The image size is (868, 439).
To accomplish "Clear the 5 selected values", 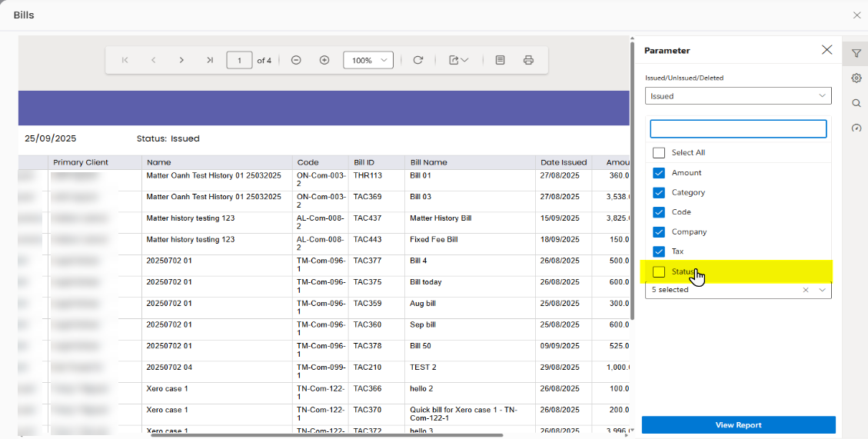I will point(806,290).
